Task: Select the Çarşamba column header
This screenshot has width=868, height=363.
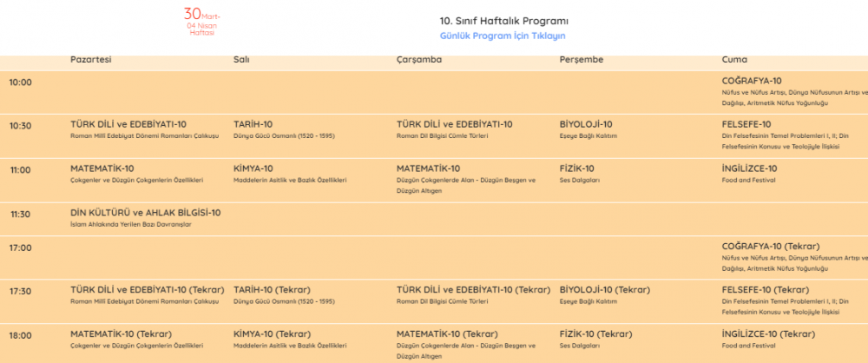Action: (x=418, y=60)
